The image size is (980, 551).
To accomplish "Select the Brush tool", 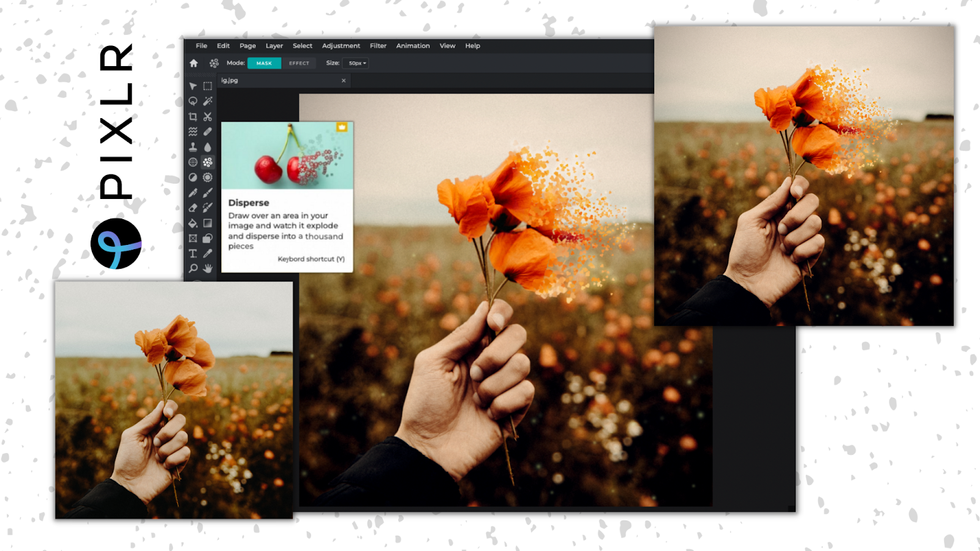I will (208, 193).
